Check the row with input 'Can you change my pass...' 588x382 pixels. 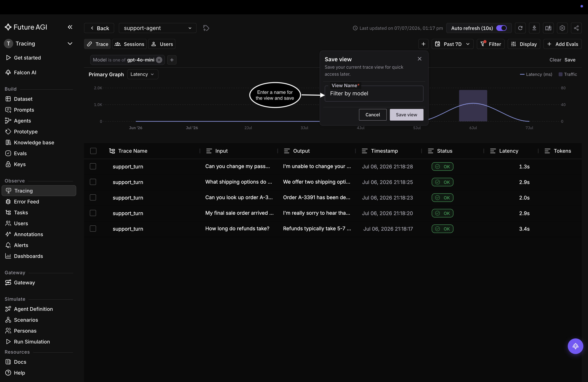pos(93,166)
